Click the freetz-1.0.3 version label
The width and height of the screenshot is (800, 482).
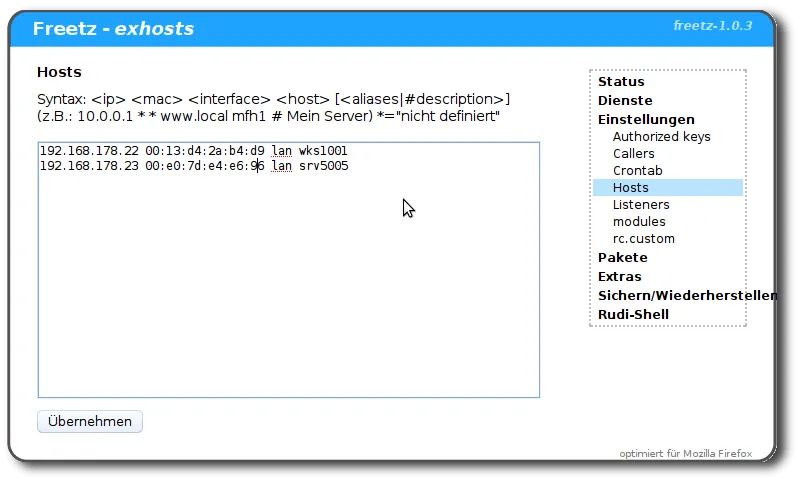[712, 25]
